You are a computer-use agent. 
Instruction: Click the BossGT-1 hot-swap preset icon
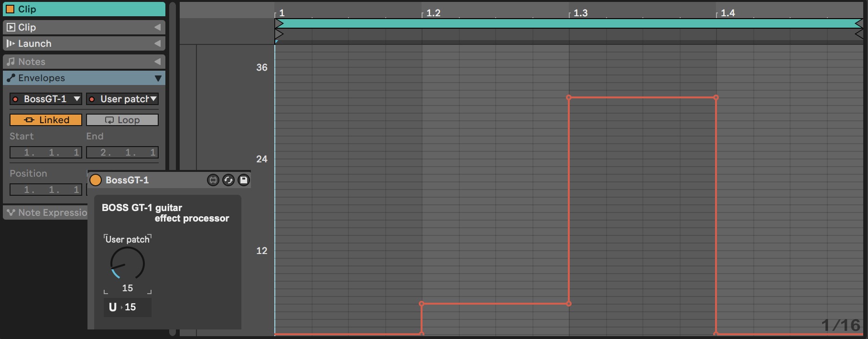coord(228,180)
